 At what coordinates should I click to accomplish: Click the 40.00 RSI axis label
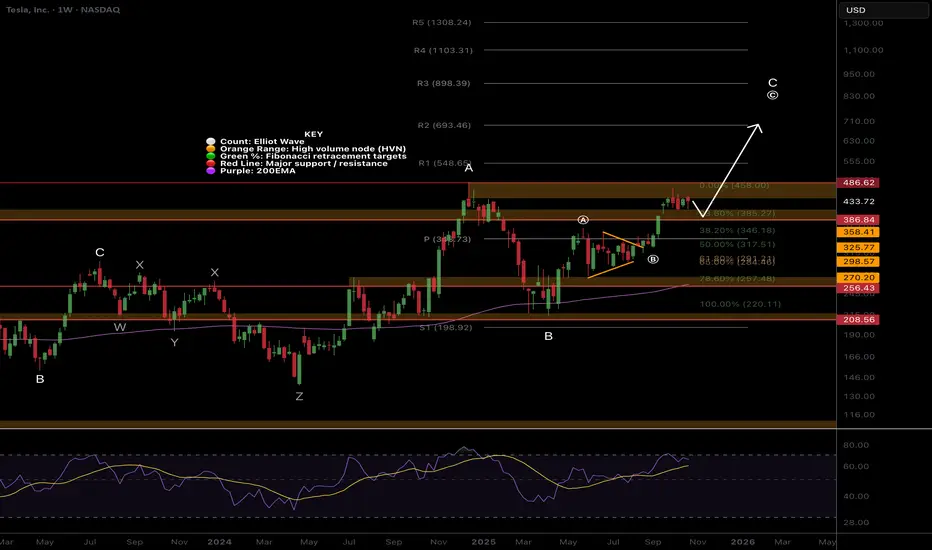coord(856,496)
